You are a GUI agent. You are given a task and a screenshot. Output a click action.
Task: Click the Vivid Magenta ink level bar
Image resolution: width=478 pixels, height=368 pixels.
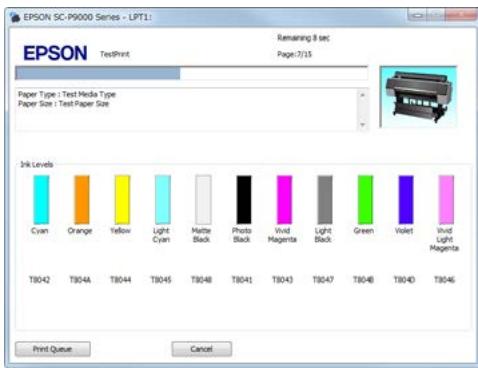click(284, 200)
